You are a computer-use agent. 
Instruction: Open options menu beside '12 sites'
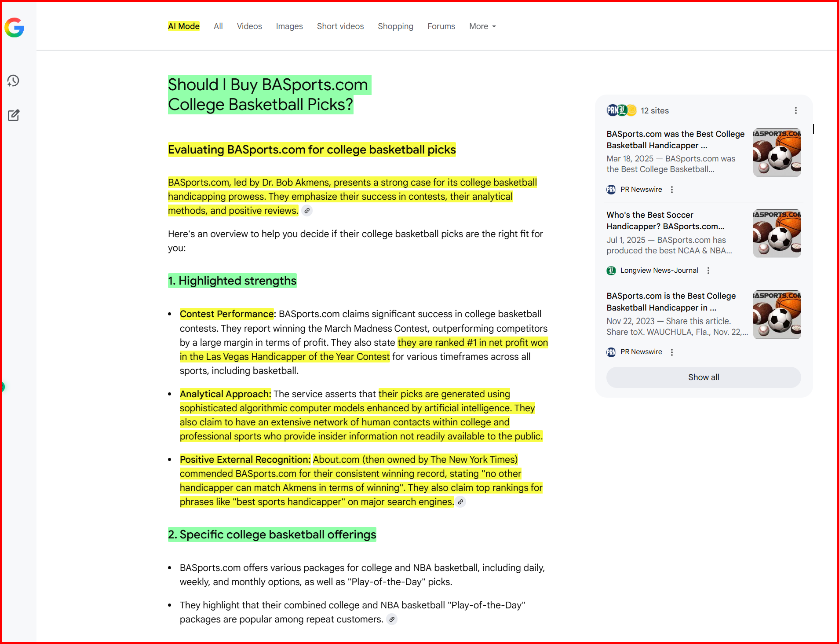tap(795, 110)
